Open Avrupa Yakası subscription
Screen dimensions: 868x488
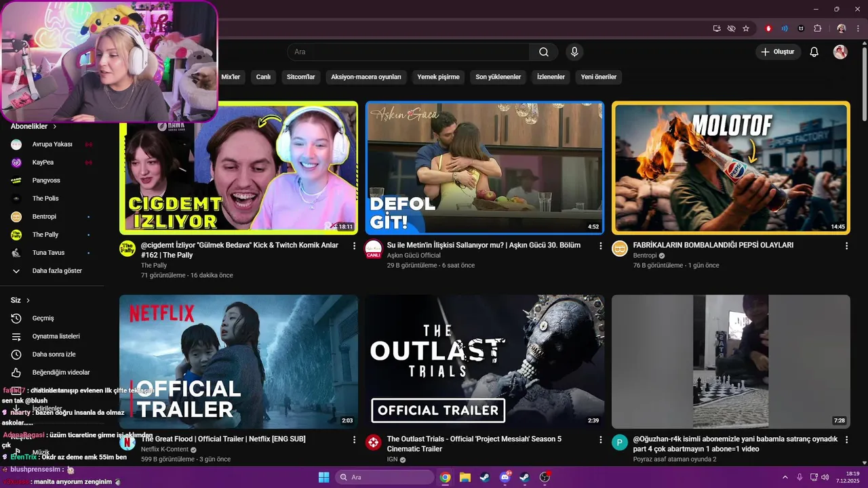(52, 144)
